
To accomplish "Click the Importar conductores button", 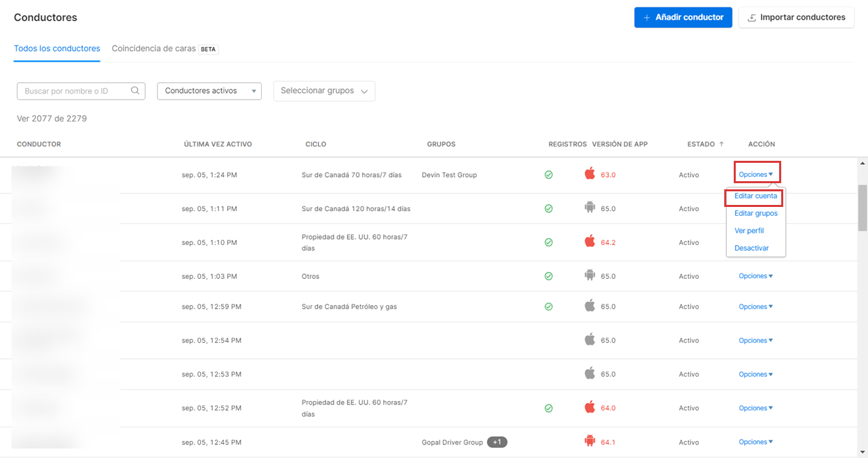I will 796,18.
